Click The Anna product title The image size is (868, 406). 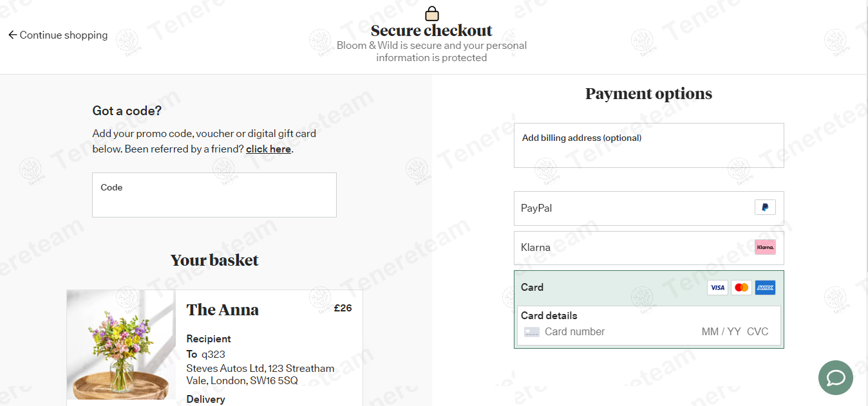pos(222,309)
